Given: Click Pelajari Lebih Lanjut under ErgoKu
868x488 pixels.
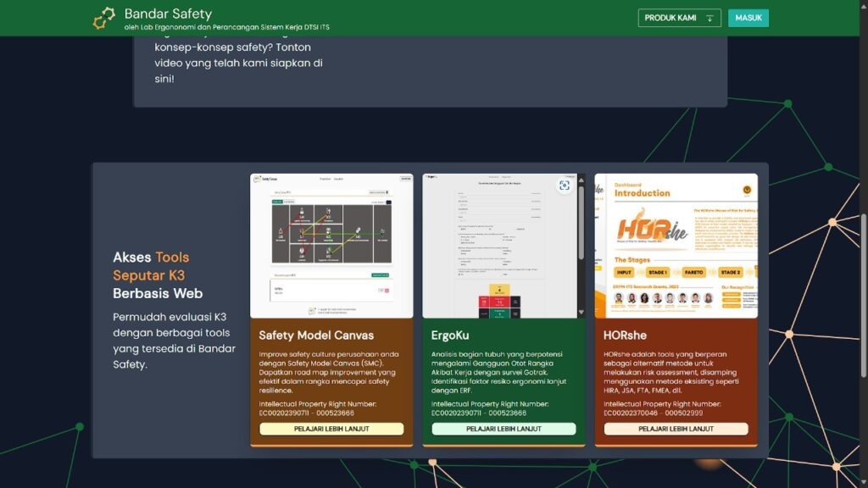Looking at the screenshot, I should [504, 429].
